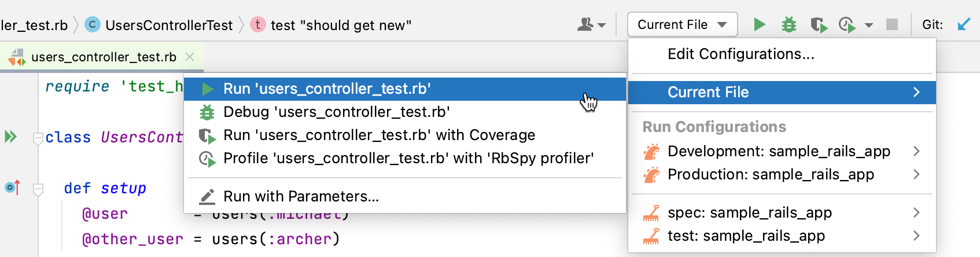Screen dimensions: 980x257
Task: Click the Profile toolbar icon
Action: coord(847,25)
